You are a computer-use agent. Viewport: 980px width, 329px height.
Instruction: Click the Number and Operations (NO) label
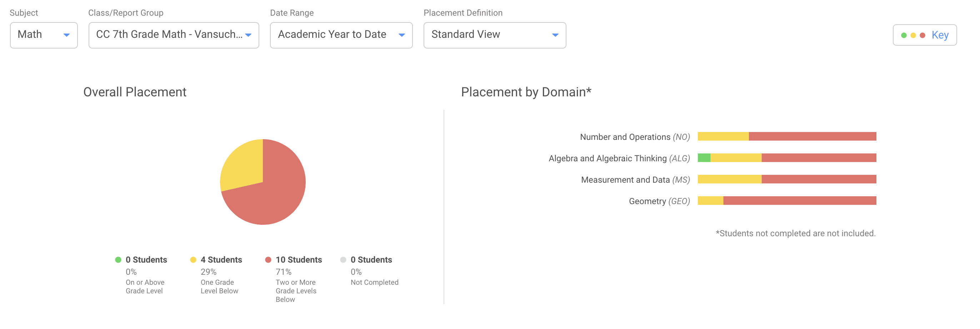635,137
